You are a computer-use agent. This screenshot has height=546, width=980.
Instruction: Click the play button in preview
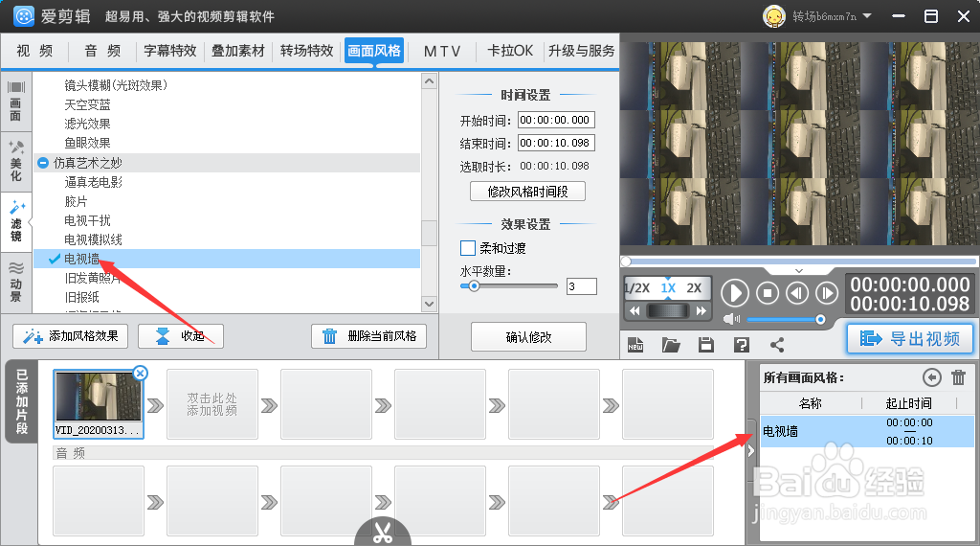point(735,293)
